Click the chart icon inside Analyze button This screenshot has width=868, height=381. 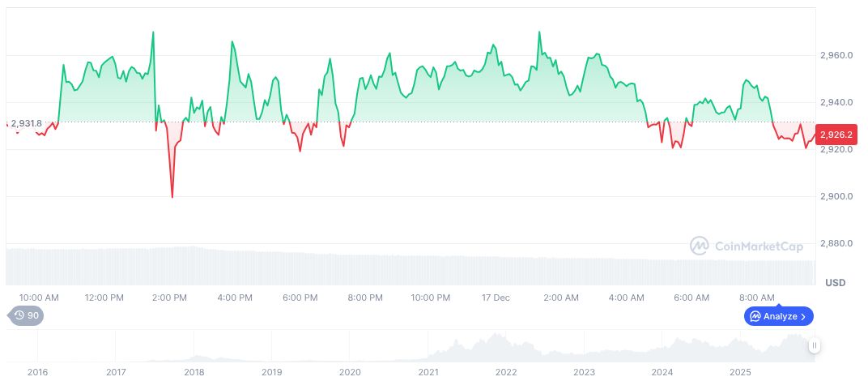click(755, 316)
